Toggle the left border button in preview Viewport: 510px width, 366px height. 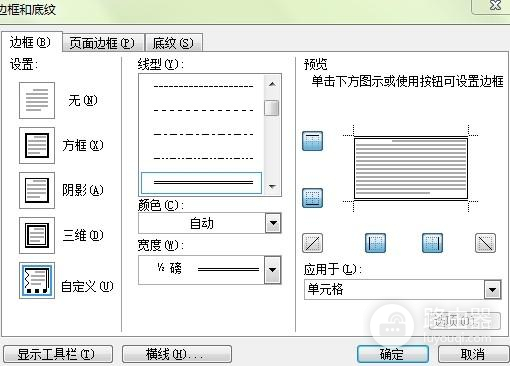tap(376, 243)
